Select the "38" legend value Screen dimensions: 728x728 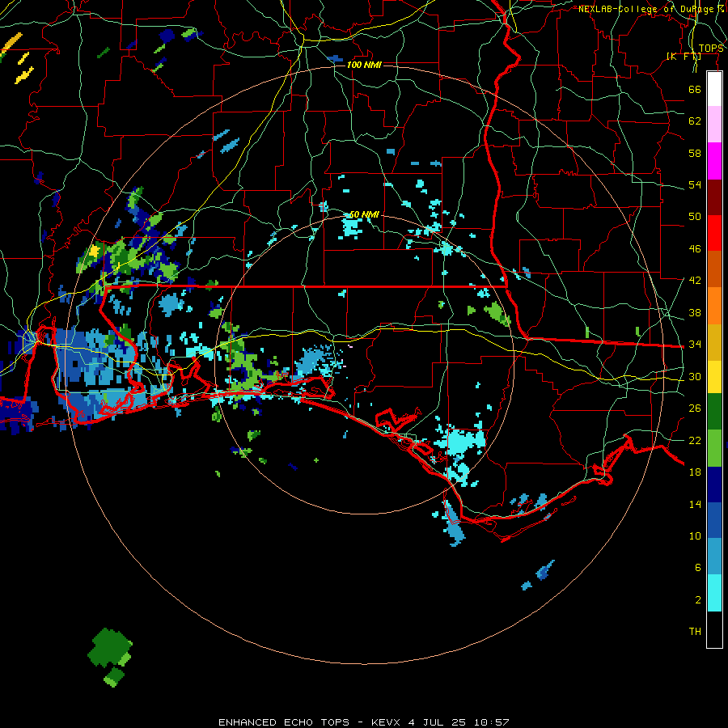tap(695, 312)
